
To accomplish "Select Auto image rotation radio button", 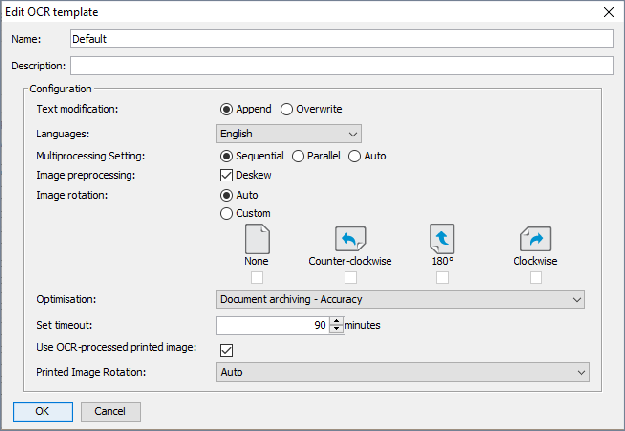I will (x=226, y=195).
